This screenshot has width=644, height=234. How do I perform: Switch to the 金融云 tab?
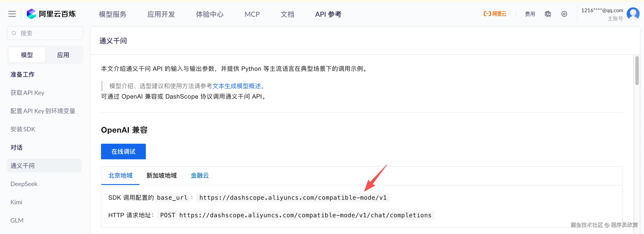[200, 175]
